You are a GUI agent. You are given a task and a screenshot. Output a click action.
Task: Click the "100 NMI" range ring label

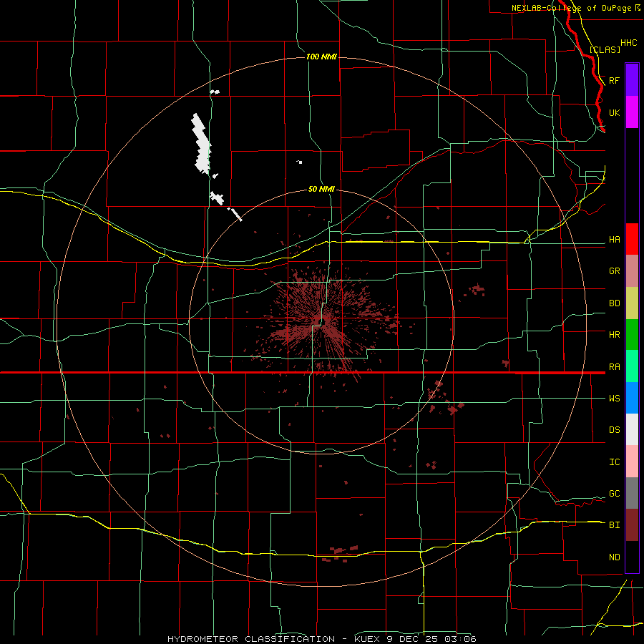point(321,57)
